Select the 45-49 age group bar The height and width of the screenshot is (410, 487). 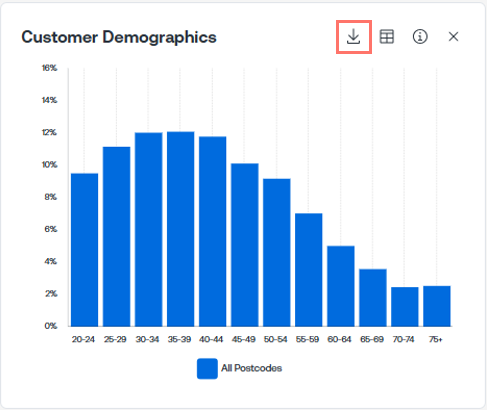(x=245, y=245)
